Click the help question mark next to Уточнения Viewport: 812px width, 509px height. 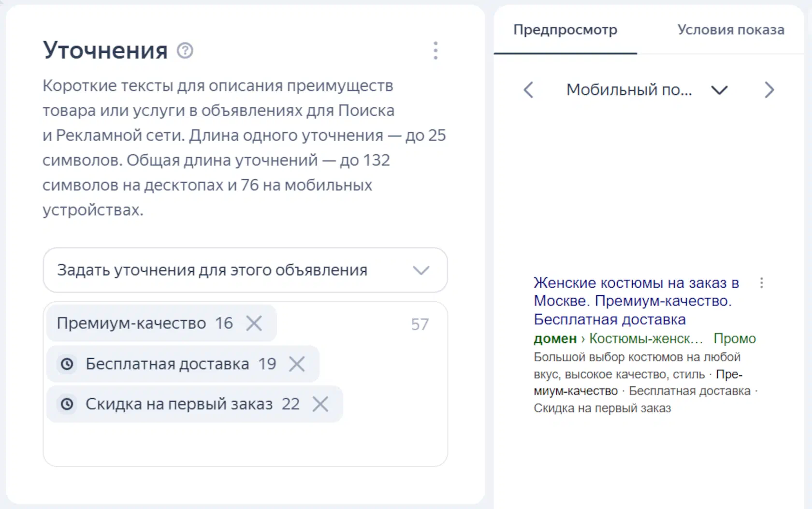(185, 50)
